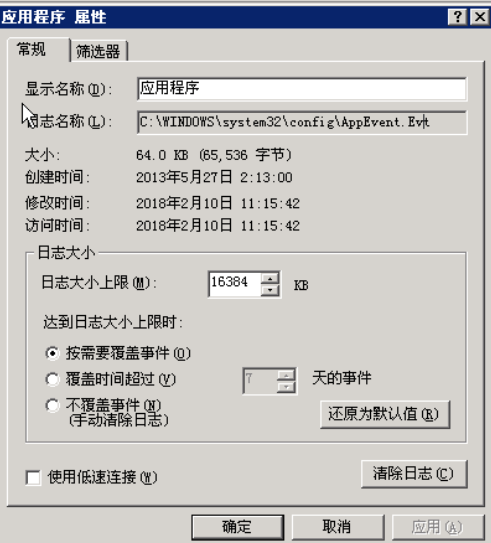The image size is (491, 543).
Task: Switch to the 筛选器 tab
Action: [x=99, y=51]
